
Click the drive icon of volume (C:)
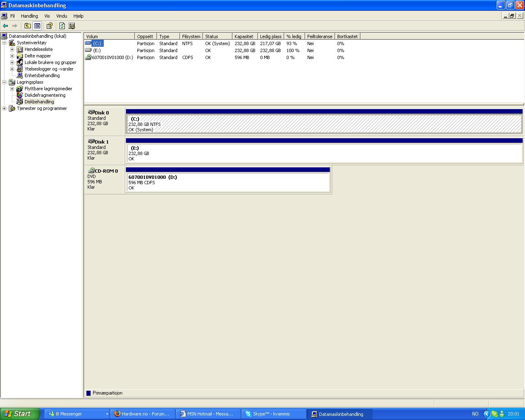(x=88, y=43)
